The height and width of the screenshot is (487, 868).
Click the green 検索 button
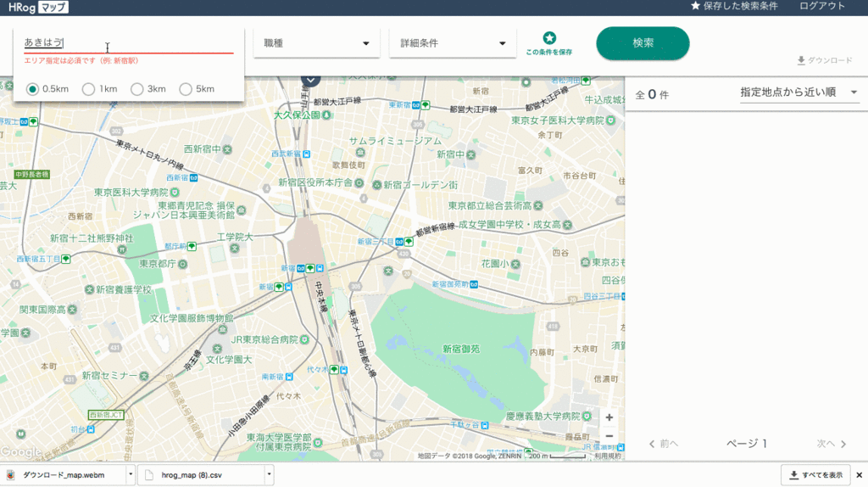click(643, 43)
